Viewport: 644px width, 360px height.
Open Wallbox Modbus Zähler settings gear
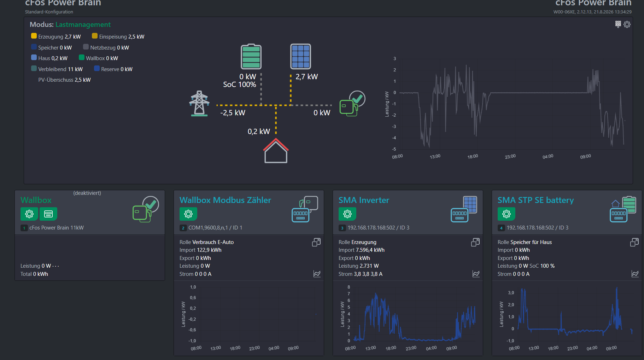pyautogui.click(x=188, y=214)
